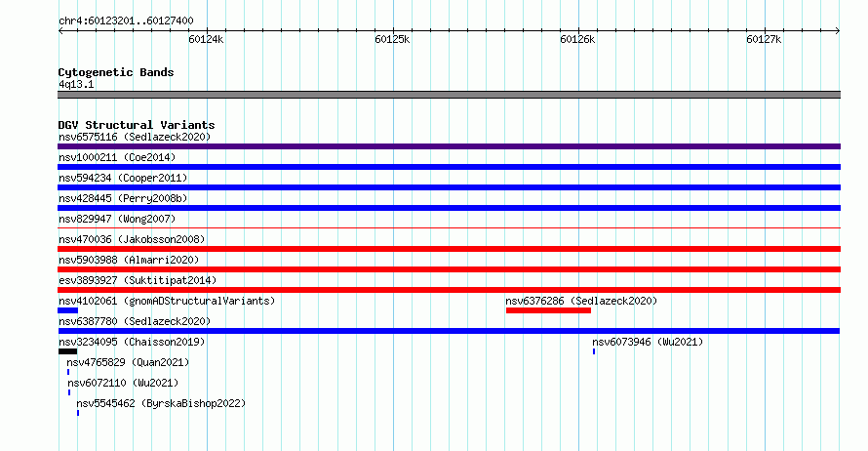Open the nsv1000211 (Coe2014) variant label

117,157
